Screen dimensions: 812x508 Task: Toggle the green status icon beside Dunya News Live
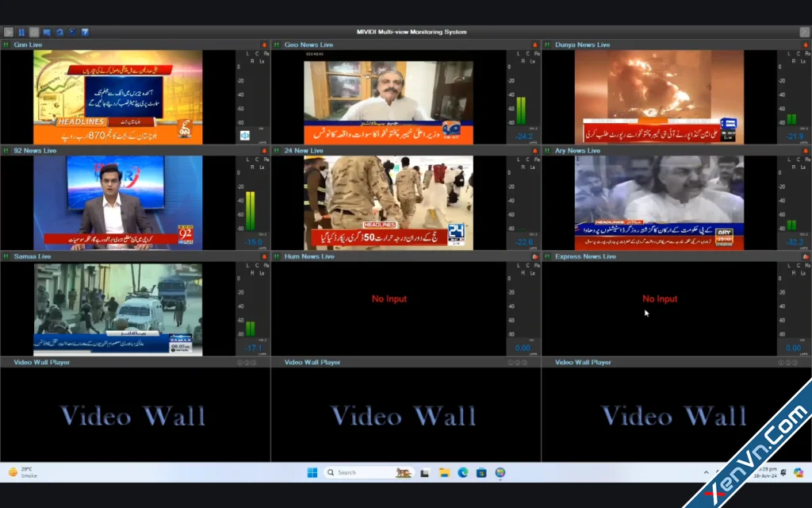pyautogui.click(x=547, y=45)
